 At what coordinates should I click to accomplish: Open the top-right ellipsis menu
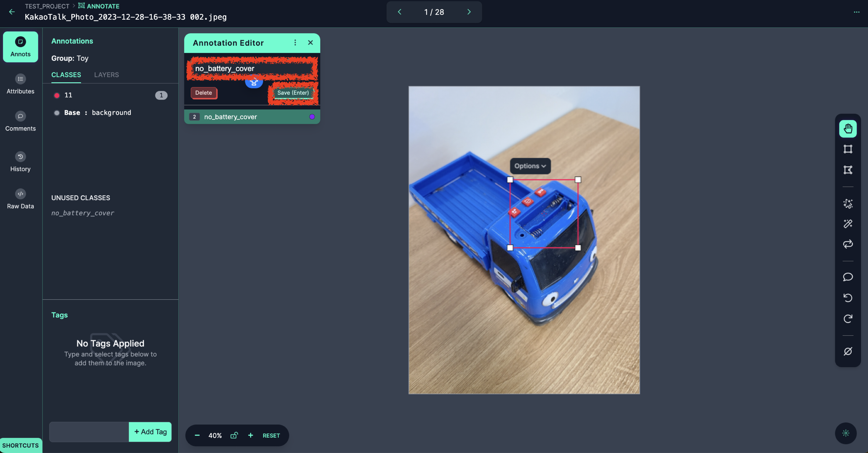click(856, 12)
